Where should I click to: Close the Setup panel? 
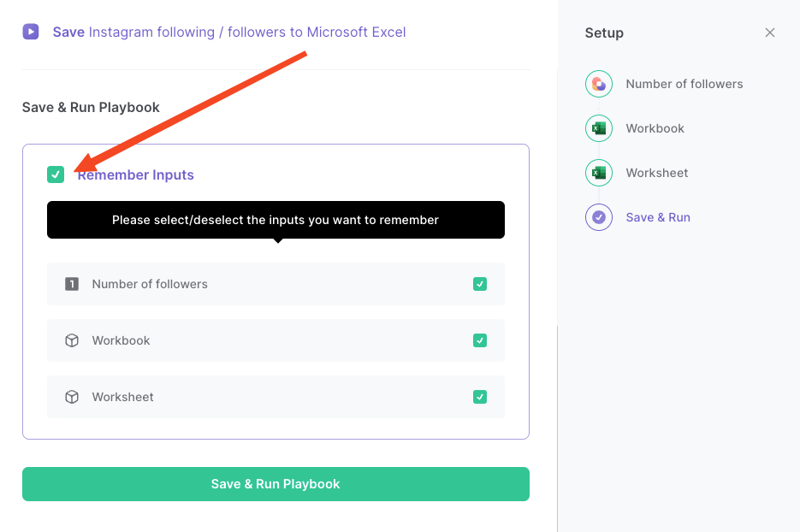(770, 33)
